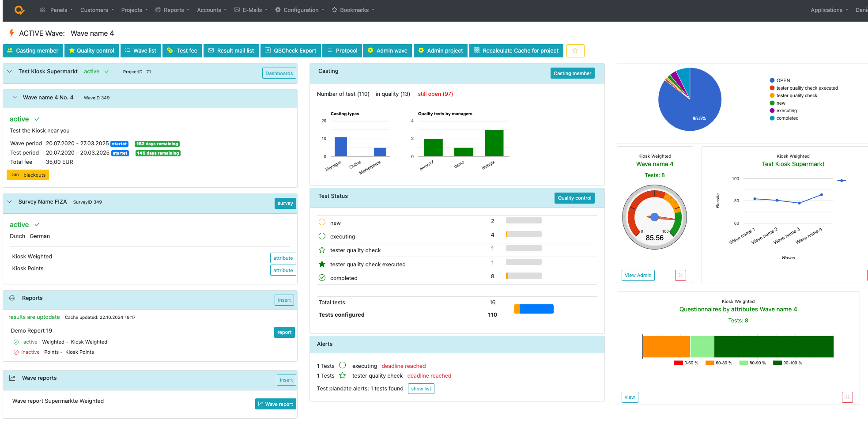Open the Applications menu
868x424 pixels.
click(x=829, y=10)
